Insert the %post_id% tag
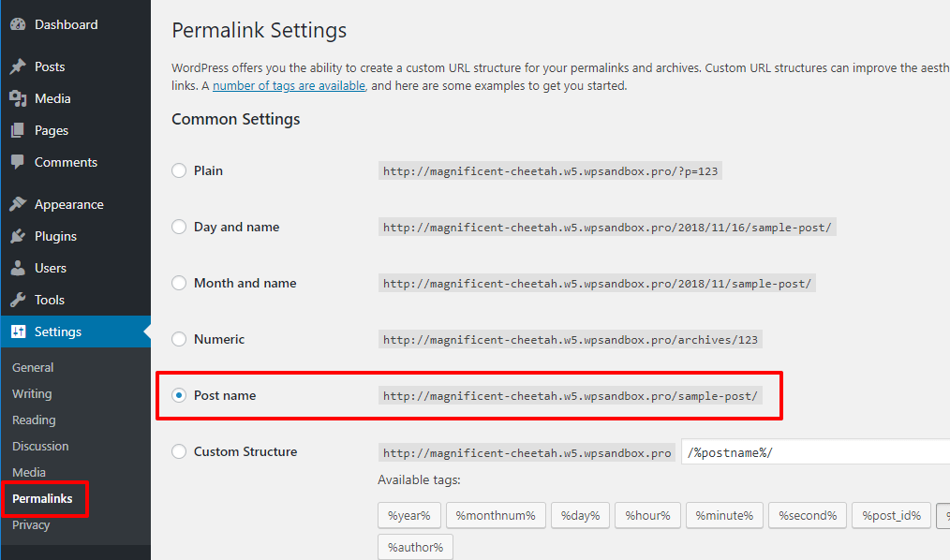Image resolution: width=950 pixels, height=560 pixels. (x=891, y=515)
